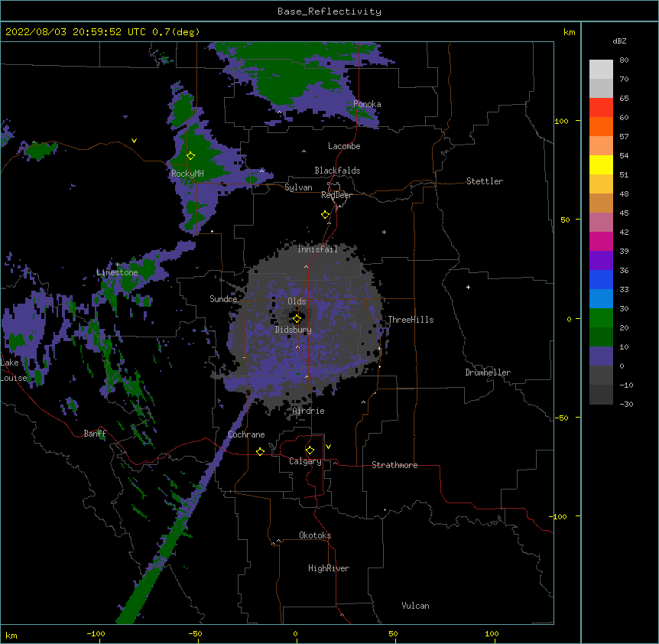Click the Limestone label
Viewport: 659px width, 644px height.
click(117, 272)
